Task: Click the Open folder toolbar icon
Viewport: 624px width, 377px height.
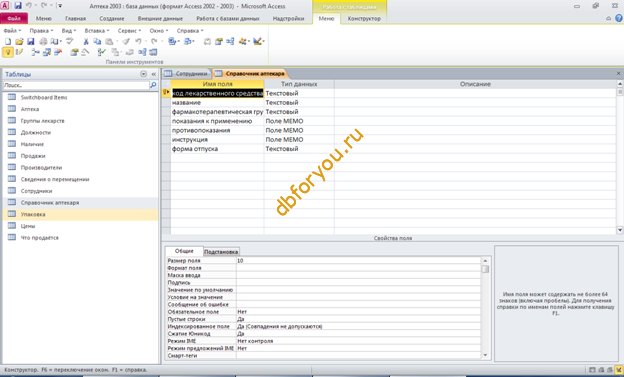Action: tap(19, 41)
